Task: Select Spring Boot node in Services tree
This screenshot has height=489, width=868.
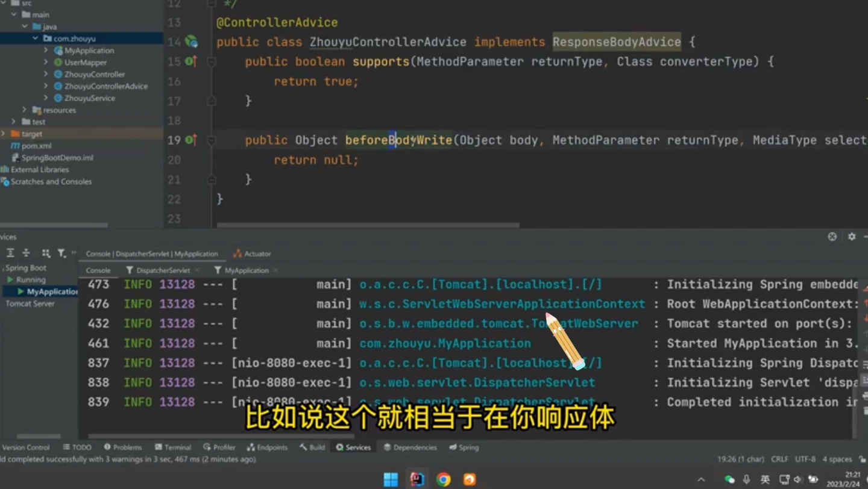Action: (x=25, y=268)
